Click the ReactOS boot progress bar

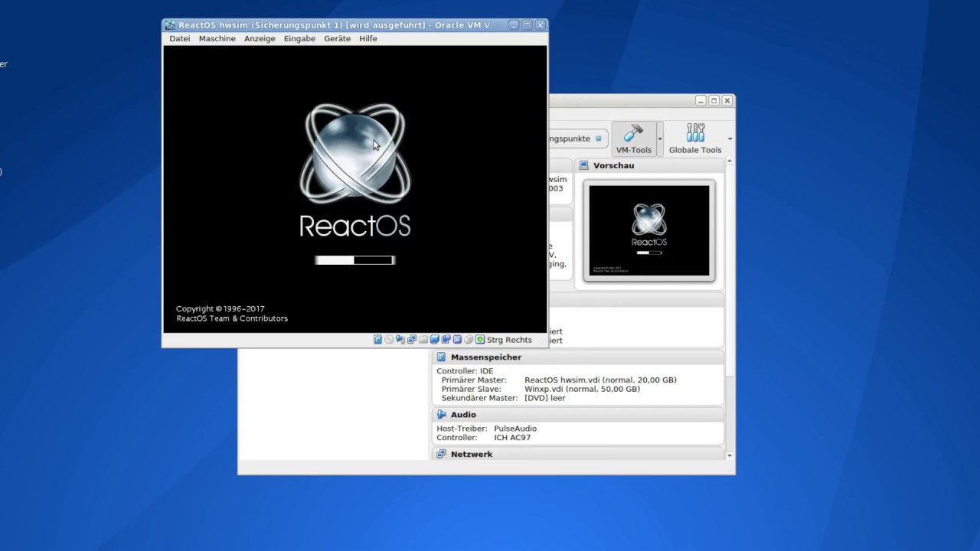tap(355, 260)
